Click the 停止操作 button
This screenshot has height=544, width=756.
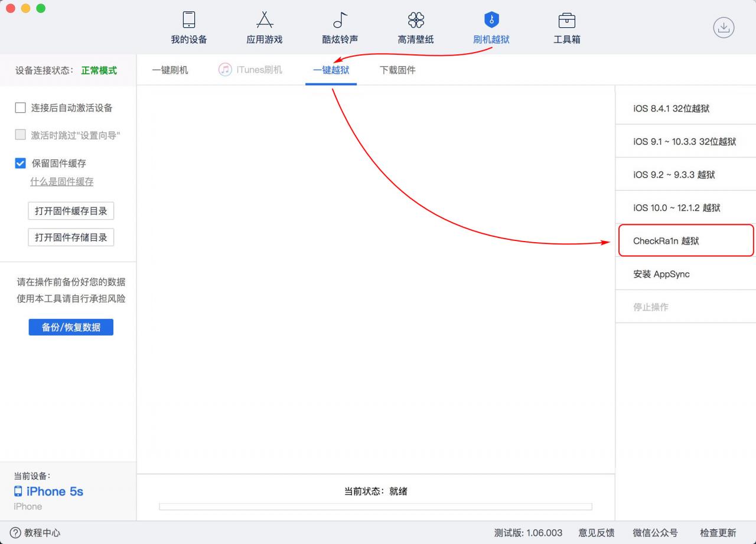(x=686, y=307)
